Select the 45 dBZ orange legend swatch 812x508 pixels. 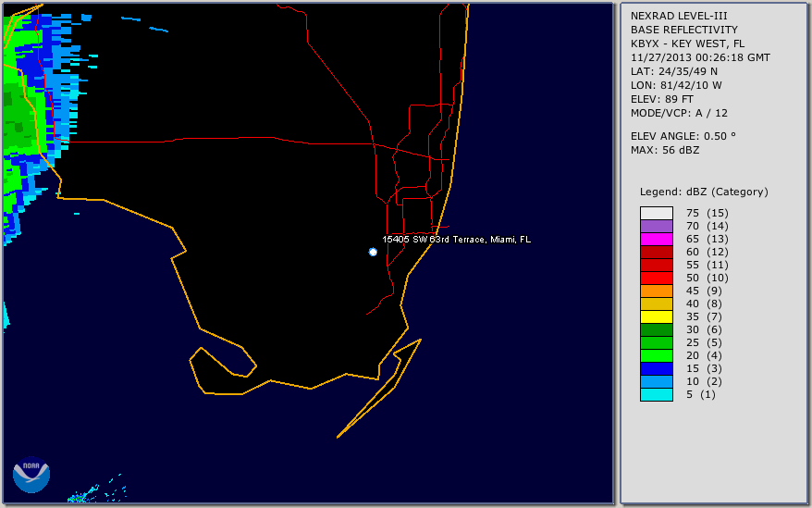pyautogui.click(x=656, y=291)
